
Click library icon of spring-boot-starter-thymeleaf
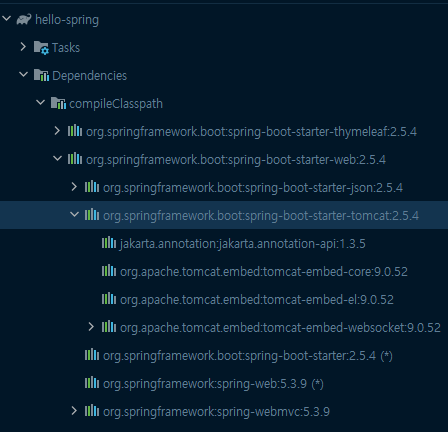(75, 131)
